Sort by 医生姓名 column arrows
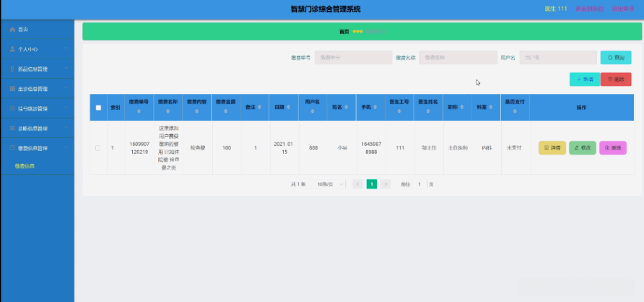The height and width of the screenshot is (302, 644). (428, 111)
